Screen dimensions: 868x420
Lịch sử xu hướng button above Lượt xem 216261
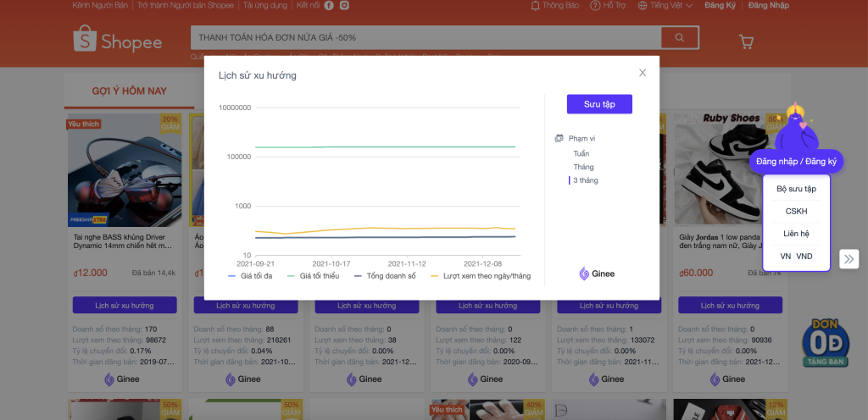(x=246, y=305)
